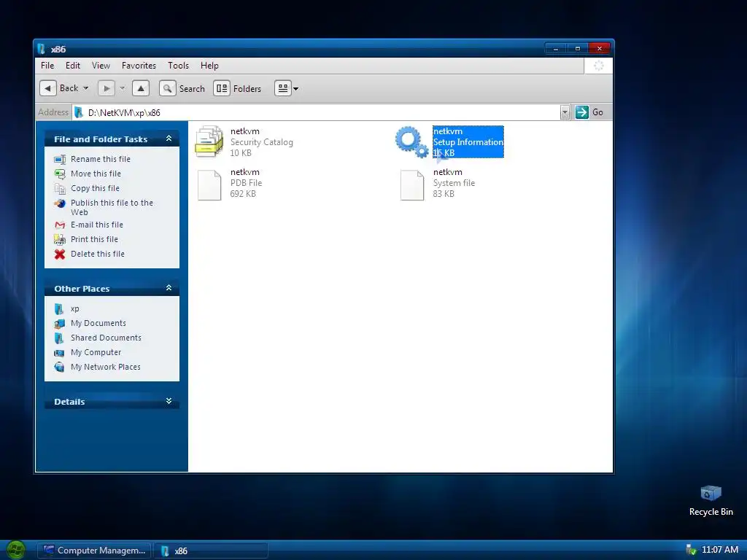Collapse the File and Folder Tasks panel
The image size is (747, 560).
(x=169, y=139)
